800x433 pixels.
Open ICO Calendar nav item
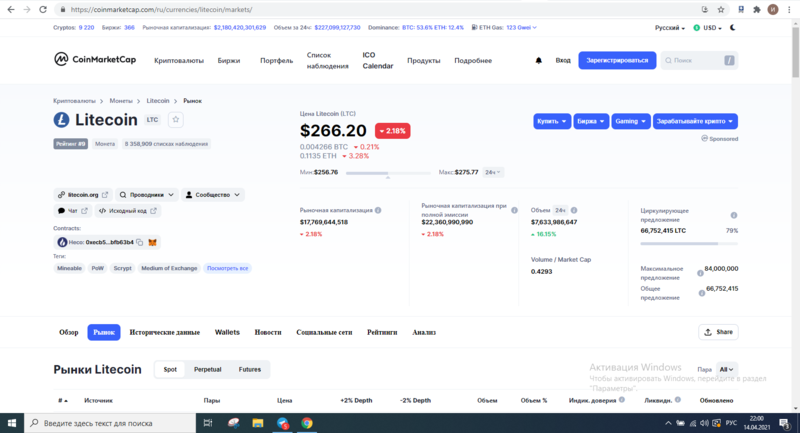378,60
